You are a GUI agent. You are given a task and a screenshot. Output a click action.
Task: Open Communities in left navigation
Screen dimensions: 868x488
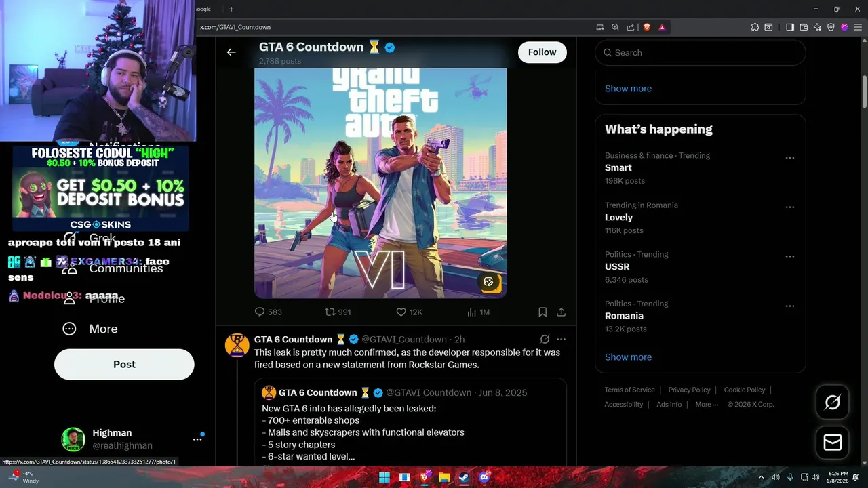point(113,268)
